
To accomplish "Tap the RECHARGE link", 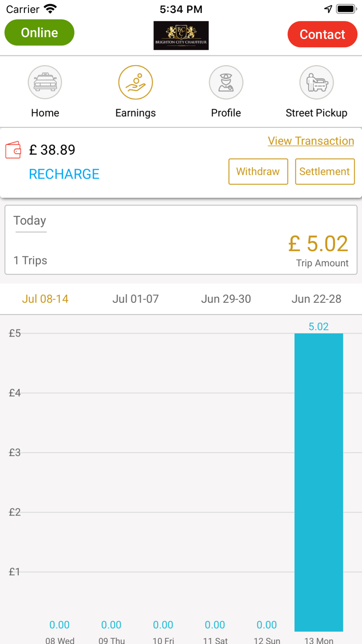I will (x=64, y=174).
